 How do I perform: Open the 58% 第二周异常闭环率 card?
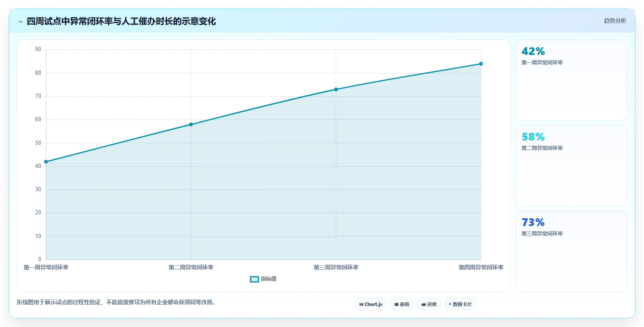[571, 165]
